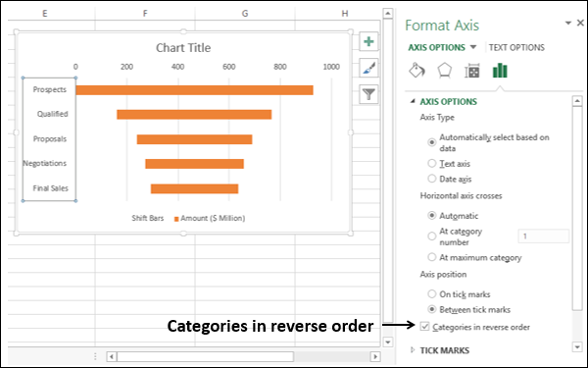588x368 pixels.
Task: Collapse the AXIS OPTIONS section
Action: click(x=413, y=101)
